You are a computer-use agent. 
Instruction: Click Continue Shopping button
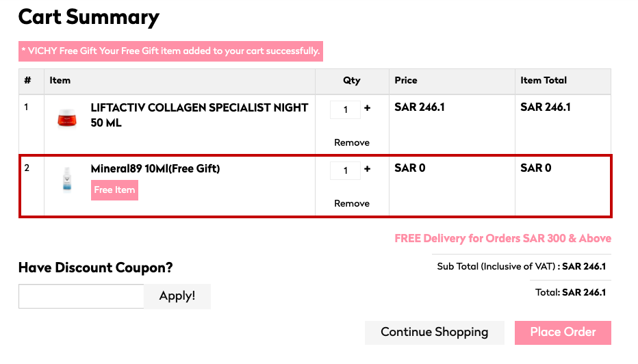(x=434, y=333)
